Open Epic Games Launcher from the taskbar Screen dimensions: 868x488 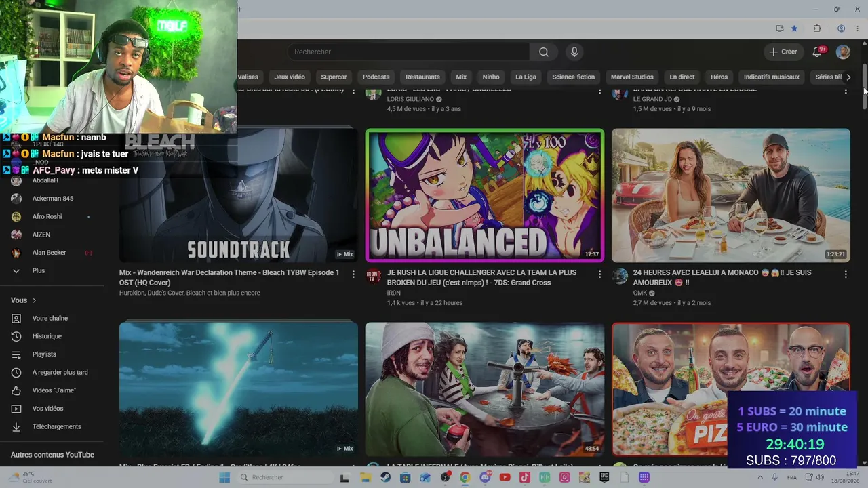(604, 477)
